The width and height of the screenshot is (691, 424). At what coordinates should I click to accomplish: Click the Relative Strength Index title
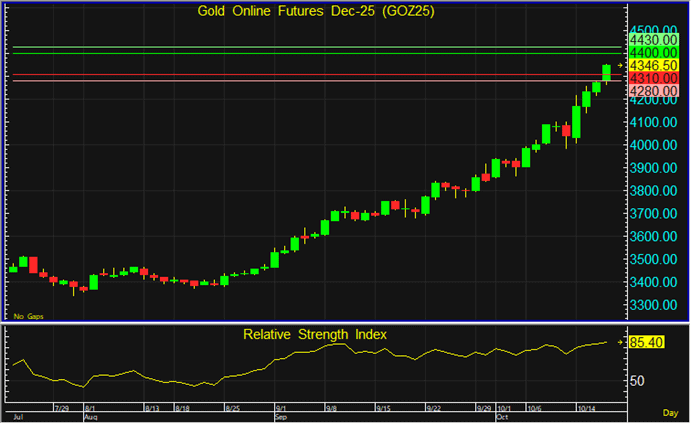click(315, 333)
